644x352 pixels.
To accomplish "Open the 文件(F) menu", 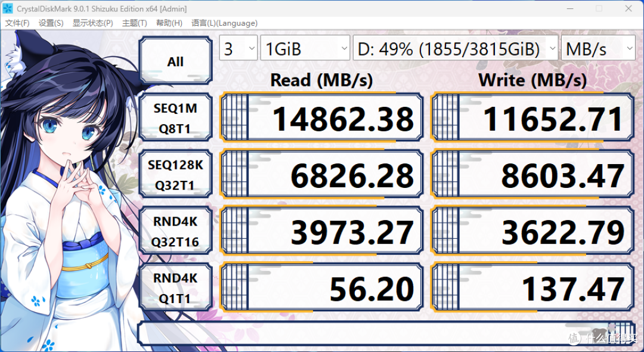I will pyautogui.click(x=17, y=23).
